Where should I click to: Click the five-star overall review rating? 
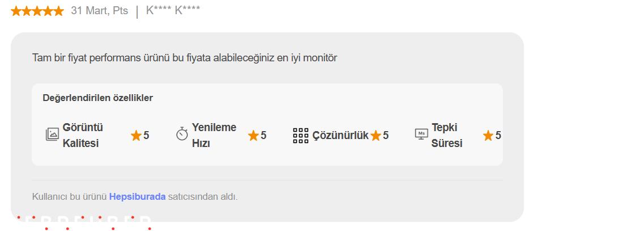[x=37, y=11]
